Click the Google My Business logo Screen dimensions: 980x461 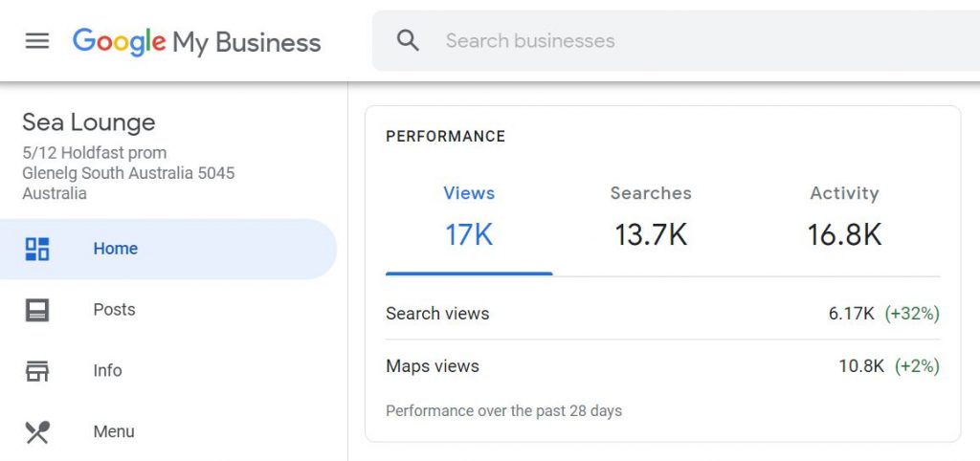click(x=196, y=42)
